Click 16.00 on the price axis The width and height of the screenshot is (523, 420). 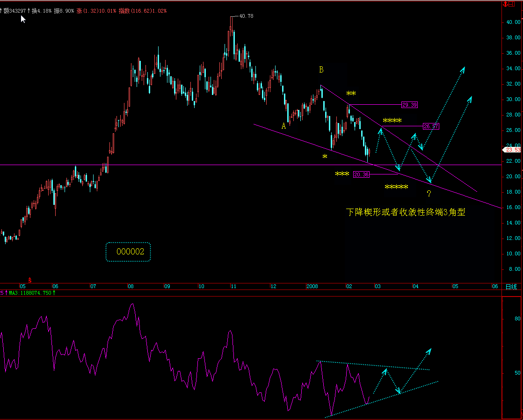coord(513,208)
